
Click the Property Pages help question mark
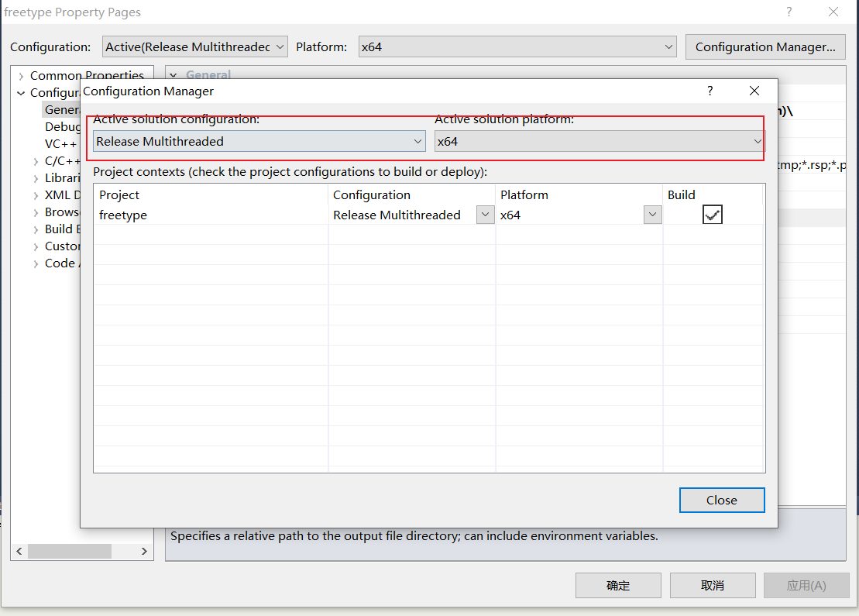[789, 12]
